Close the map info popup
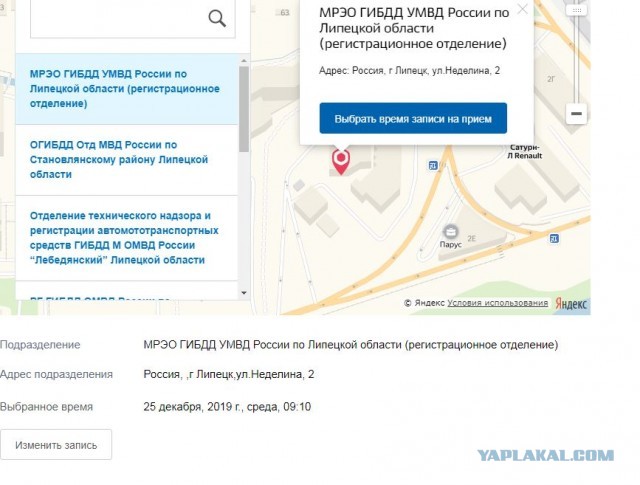The image size is (640, 485). [522, 9]
